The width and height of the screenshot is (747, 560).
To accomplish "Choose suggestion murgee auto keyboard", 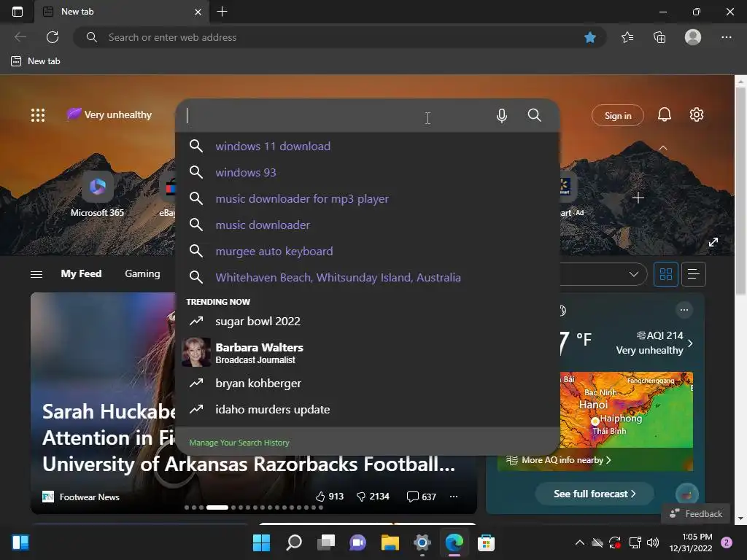I will click(x=368, y=251).
